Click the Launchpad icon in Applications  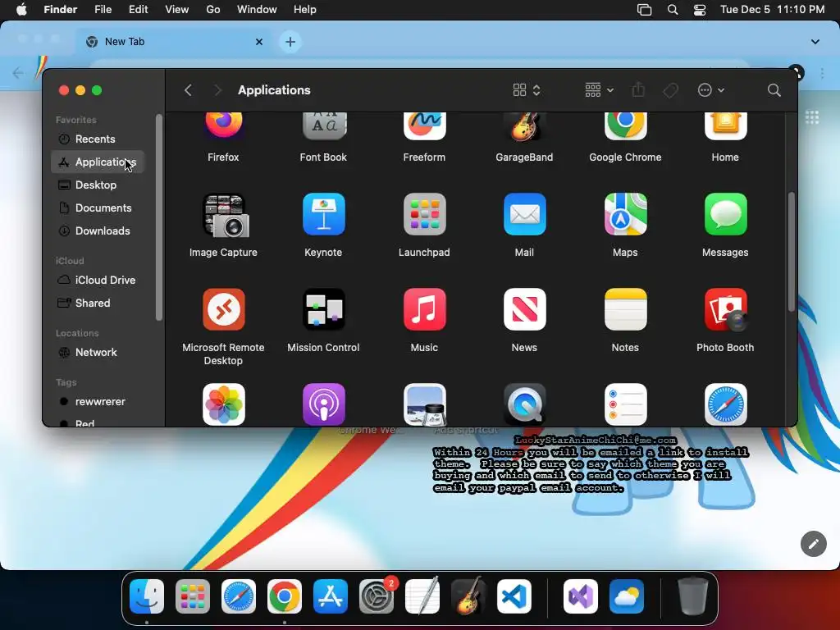(x=424, y=214)
